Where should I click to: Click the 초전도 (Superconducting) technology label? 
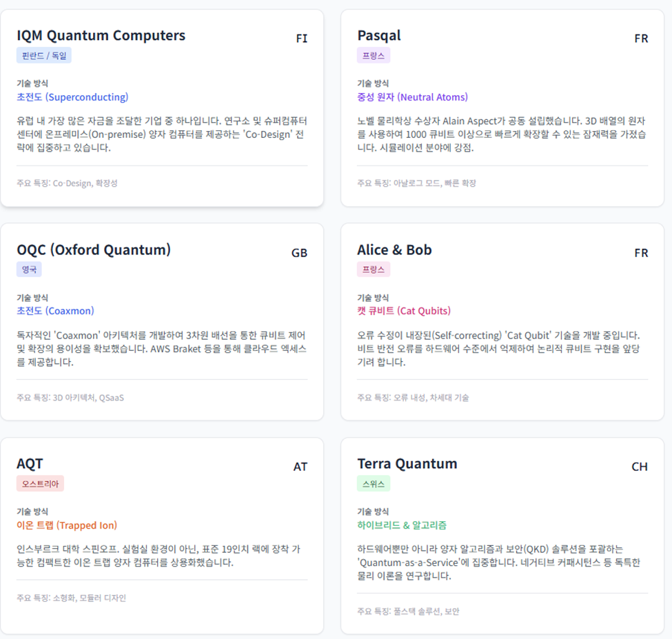pos(72,97)
